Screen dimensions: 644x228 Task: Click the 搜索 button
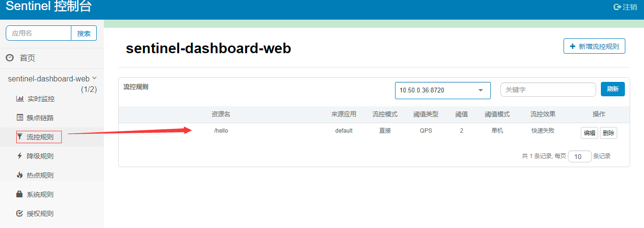tap(84, 33)
